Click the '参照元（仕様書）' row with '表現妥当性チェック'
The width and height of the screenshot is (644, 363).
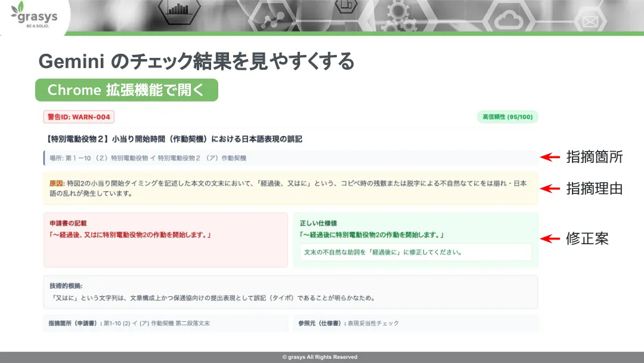[x=415, y=324]
